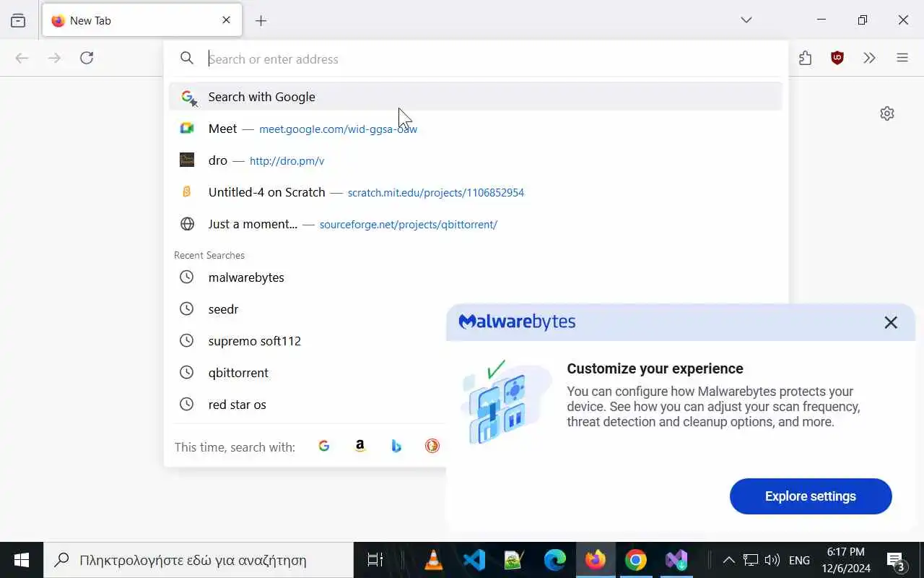
Task: Open the Meet meet.google.com suggestion
Action: tap(476, 129)
